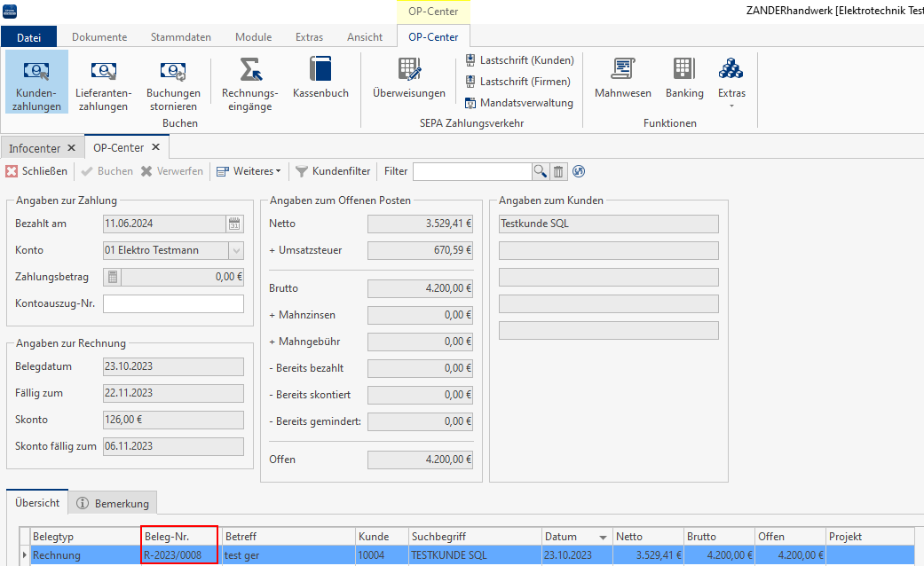Switch to the Stammdaten ribbon tab
This screenshot has height=566, width=924.
coord(180,37)
